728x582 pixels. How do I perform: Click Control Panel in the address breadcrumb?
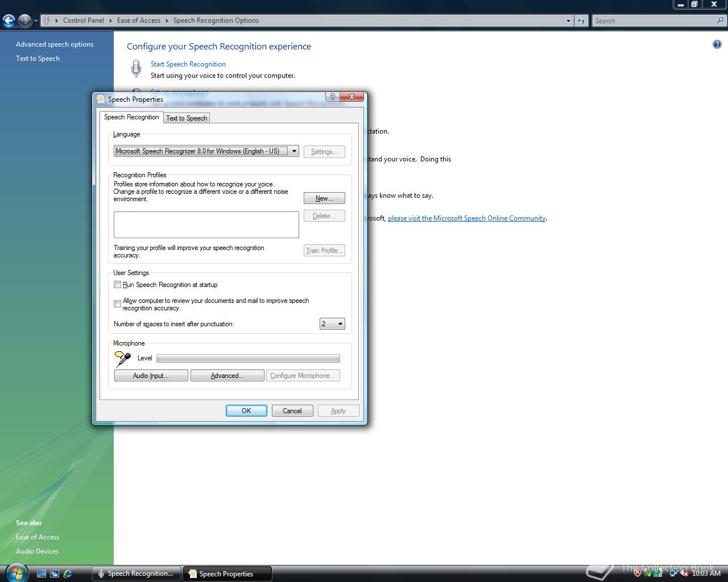pos(84,20)
